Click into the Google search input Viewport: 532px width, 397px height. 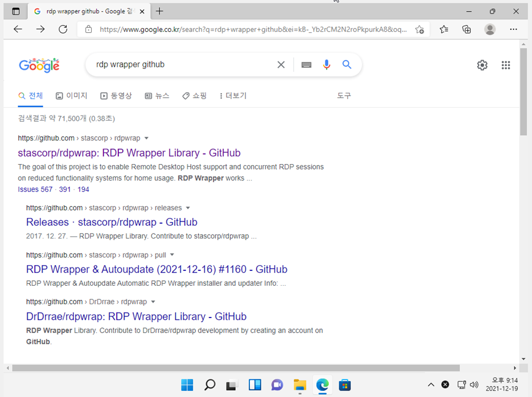pyautogui.click(x=183, y=64)
